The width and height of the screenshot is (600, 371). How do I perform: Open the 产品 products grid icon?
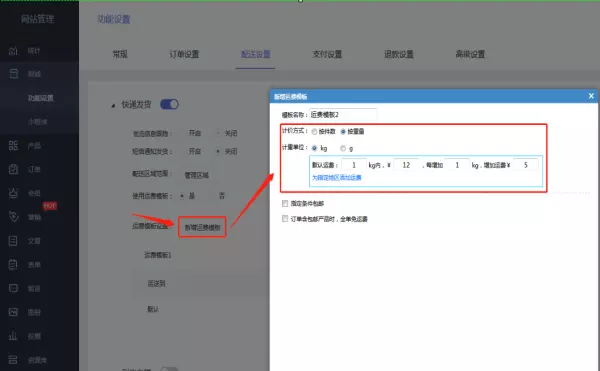click(13, 145)
